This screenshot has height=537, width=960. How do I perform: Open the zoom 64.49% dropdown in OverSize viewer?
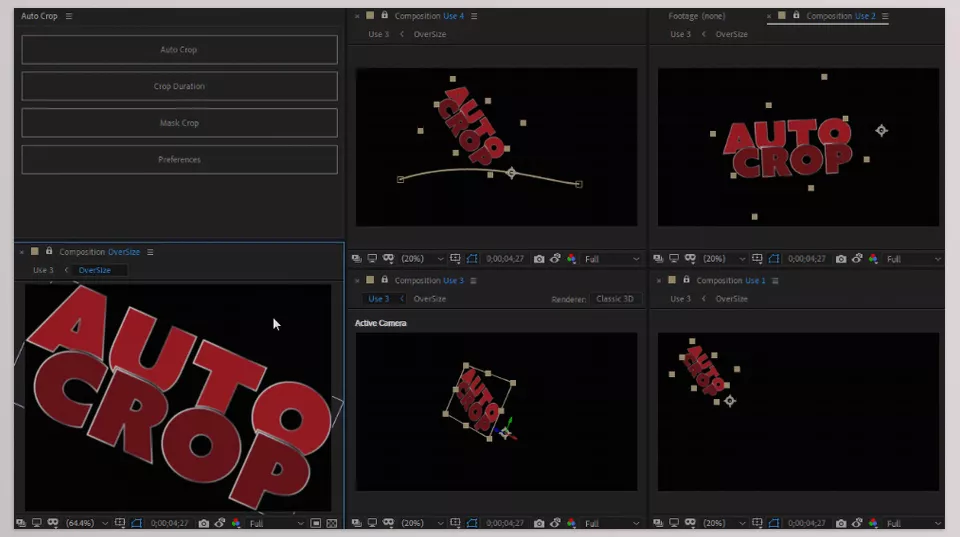click(86, 523)
